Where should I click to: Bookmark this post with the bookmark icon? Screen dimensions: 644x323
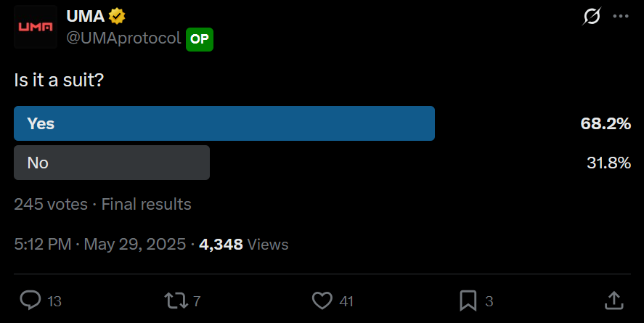[468, 300]
